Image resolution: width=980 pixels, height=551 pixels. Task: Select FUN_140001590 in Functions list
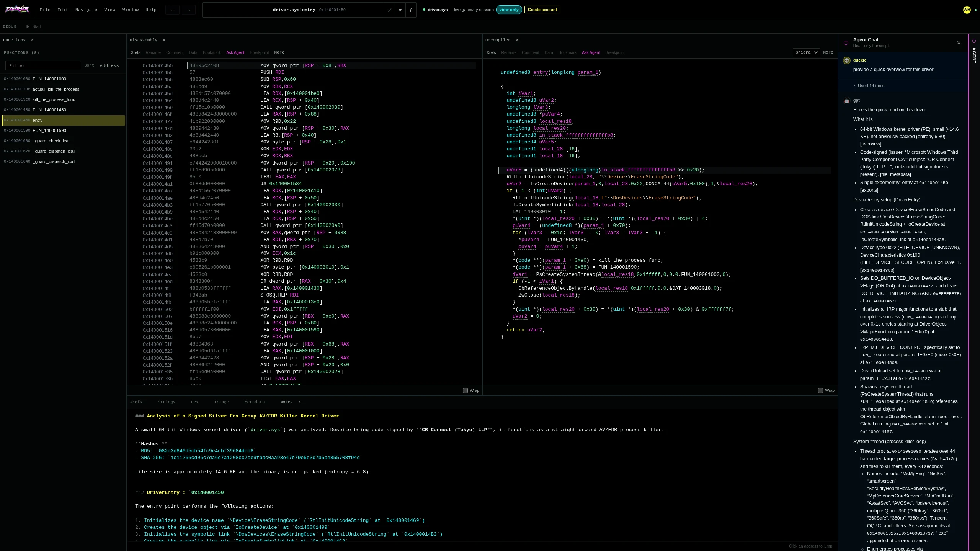63,130
